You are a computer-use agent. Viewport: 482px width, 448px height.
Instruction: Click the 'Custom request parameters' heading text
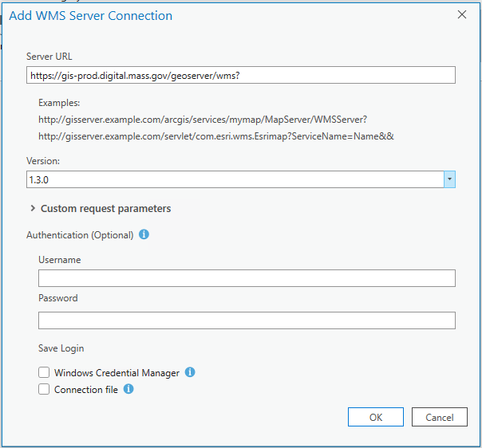click(105, 209)
